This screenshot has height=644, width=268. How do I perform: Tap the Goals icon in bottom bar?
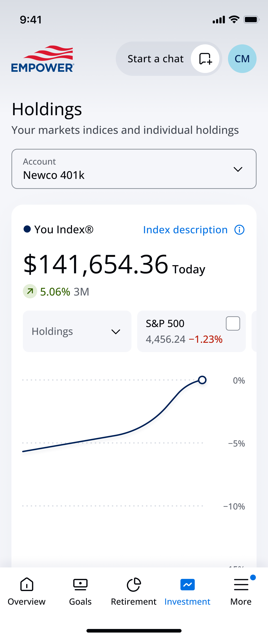(81, 585)
